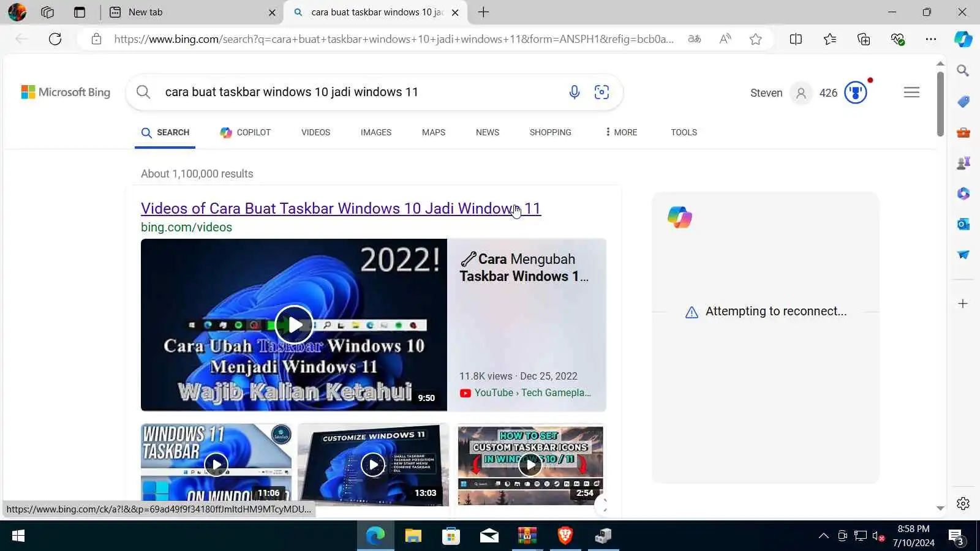Open sidebar settings gear

coord(963,503)
